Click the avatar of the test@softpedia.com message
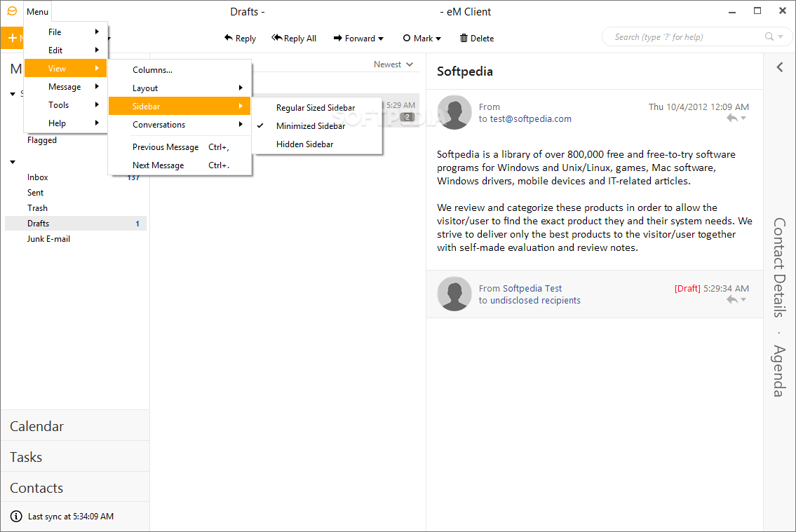 (x=454, y=112)
